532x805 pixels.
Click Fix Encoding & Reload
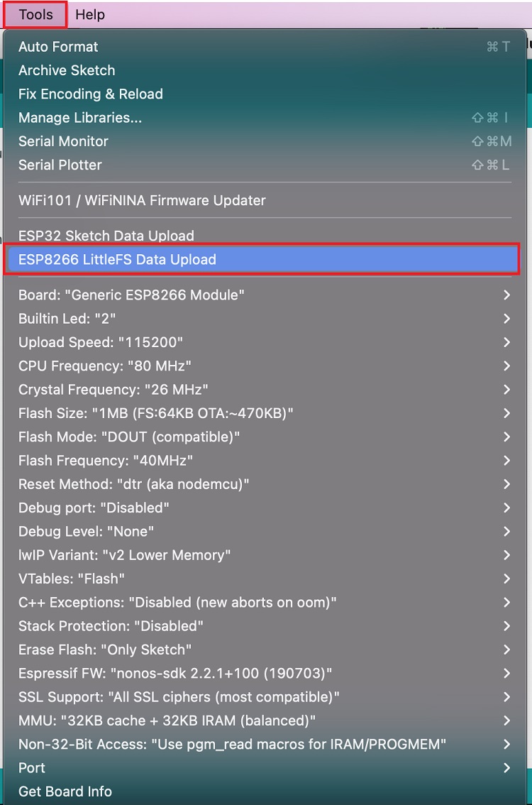(x=91, y=94)
